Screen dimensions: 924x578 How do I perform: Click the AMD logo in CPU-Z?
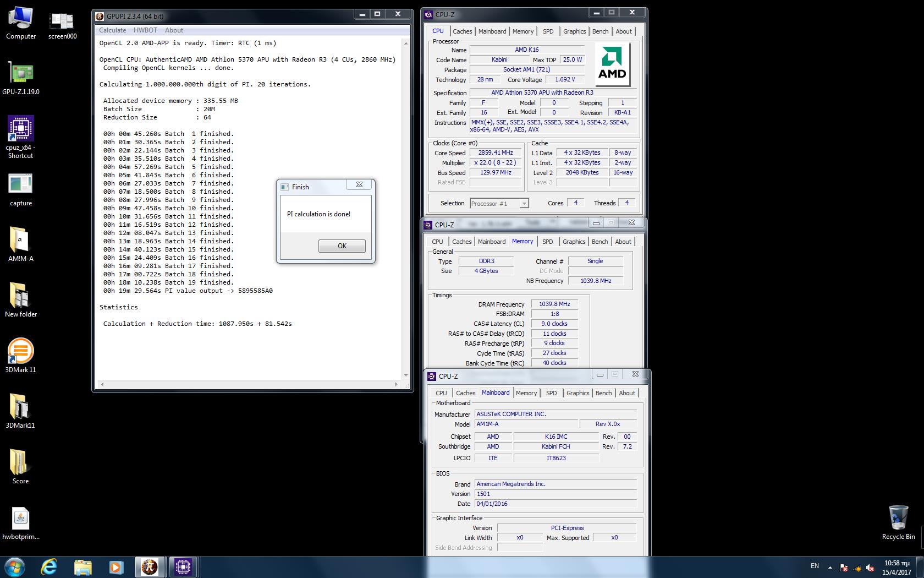click(x=612, y=63)
